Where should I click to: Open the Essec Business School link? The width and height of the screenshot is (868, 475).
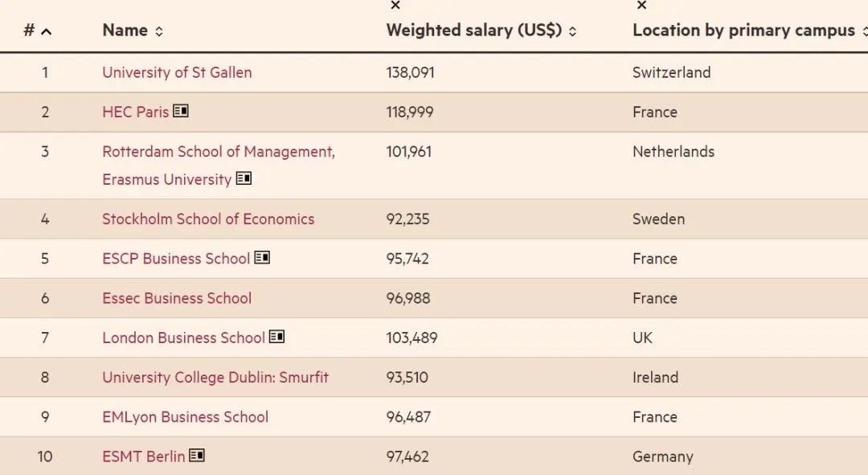point(177,297)
